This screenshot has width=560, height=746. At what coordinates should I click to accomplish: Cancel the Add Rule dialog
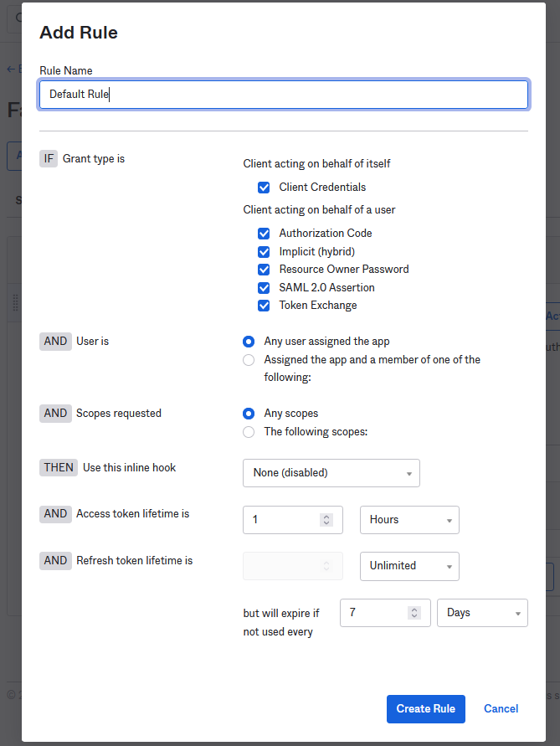click(x=501, y=709)
